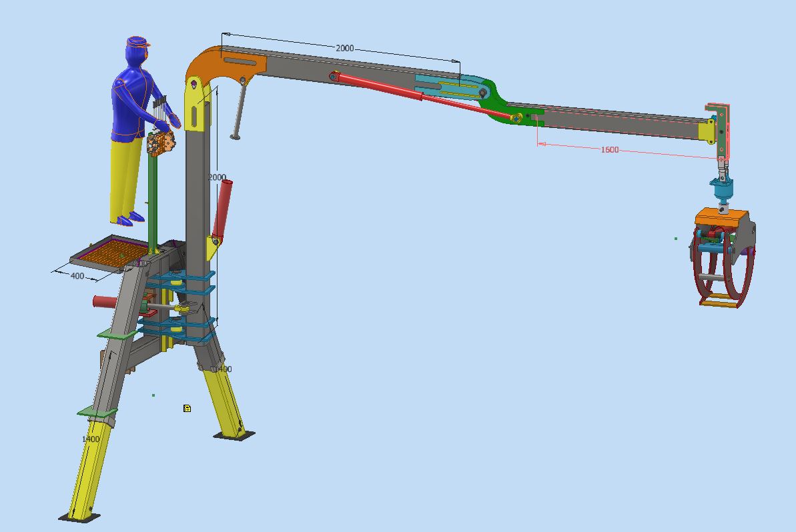The image size is (796, 532).
Task: Select the upper green step on left leg
Action: pyautogui.click(x=117, y=333)
